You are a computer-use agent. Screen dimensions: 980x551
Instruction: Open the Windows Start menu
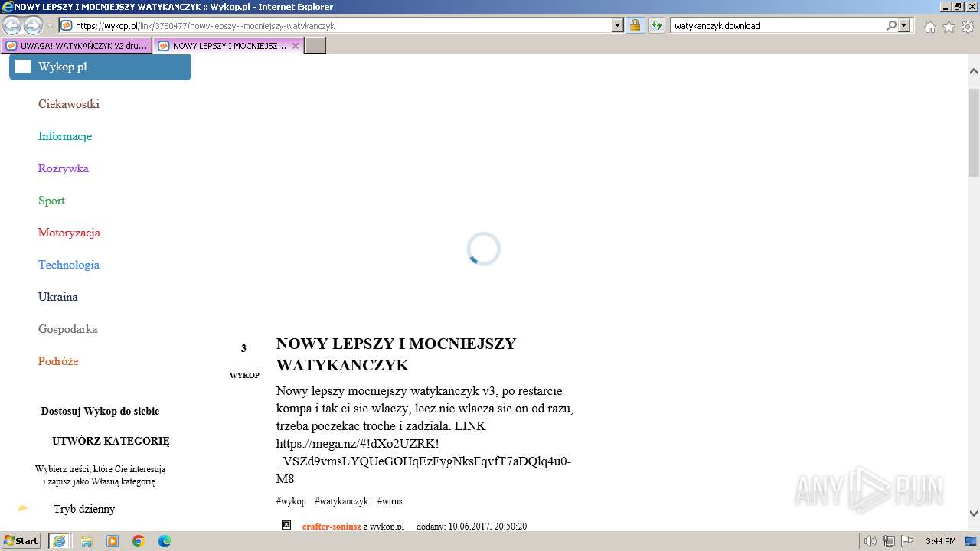(22, 541)
